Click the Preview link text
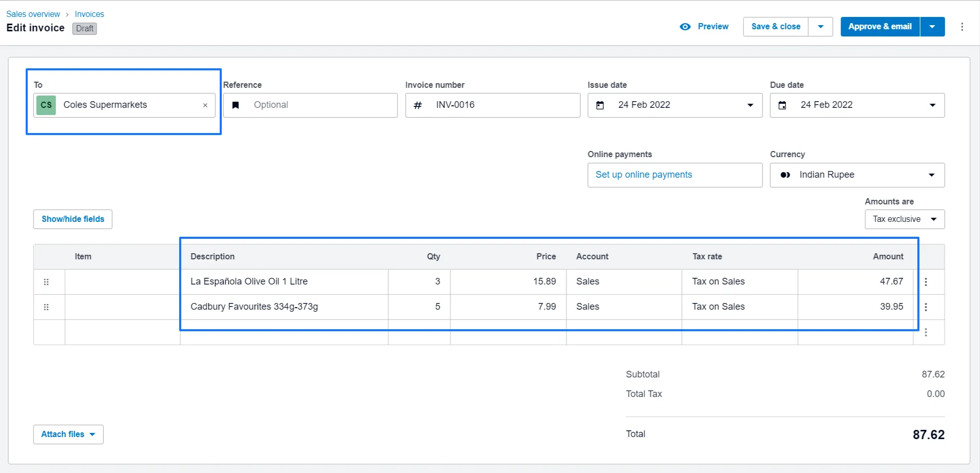Image resolution: width=980 pixels, height=473 pixels. (713, 27)
